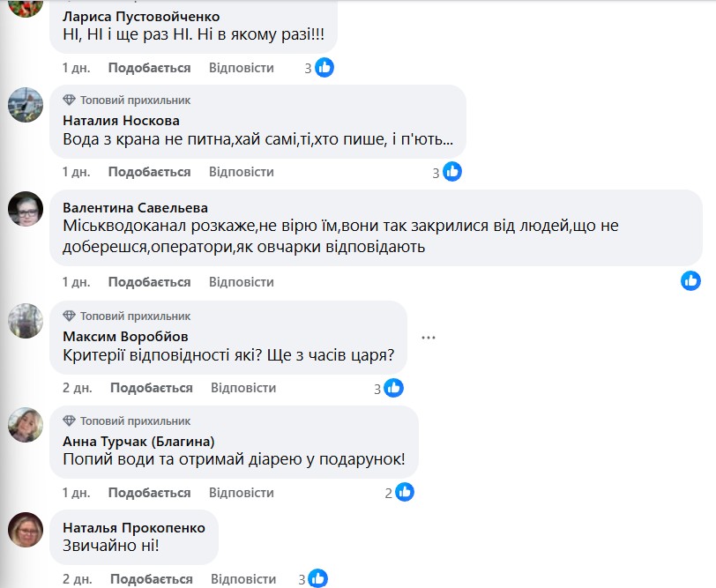Click the 2 дн. timestamp under Максим Воробйов
This screenshot has height=588, width=716.
click(78, 388)
